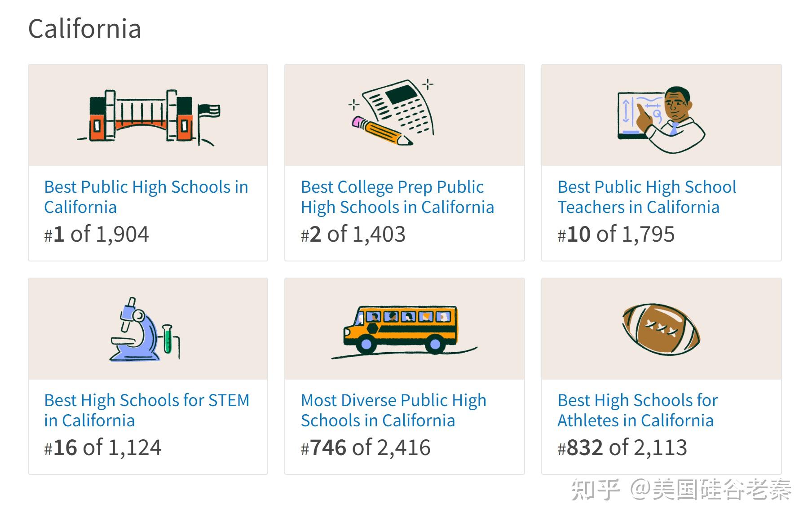Open Best High Schools for Athletes link
The height and width of the screenshot is (522, 812).
pyautogui.click(x=637, y=410)
